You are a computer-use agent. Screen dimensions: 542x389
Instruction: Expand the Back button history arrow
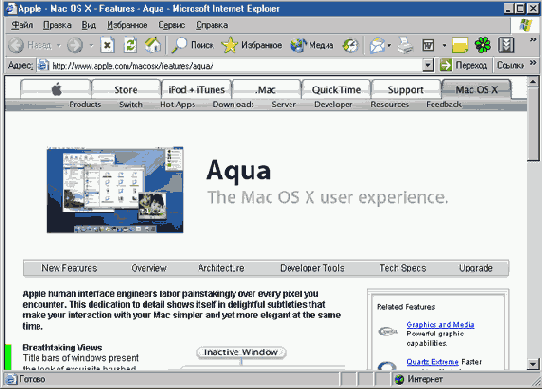(x=58, y=45)
